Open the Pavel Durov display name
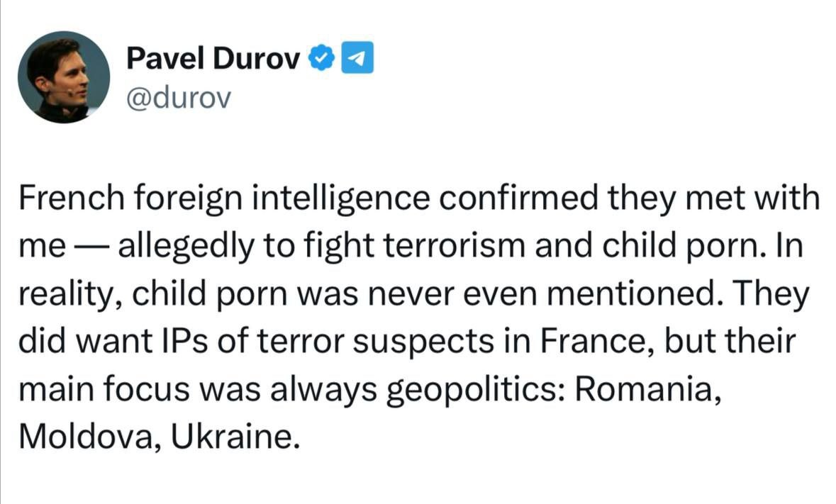836x504 pixels. (x=213, y=58)
